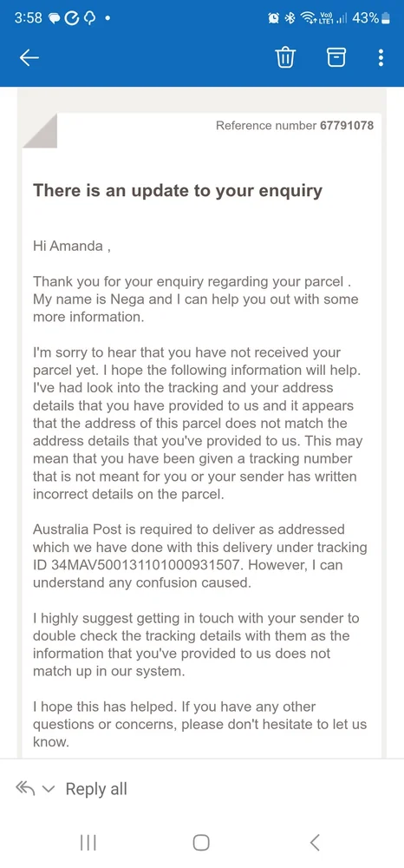
Task: Tap the clock showing 3:58
Action: (x=29, y=18)
